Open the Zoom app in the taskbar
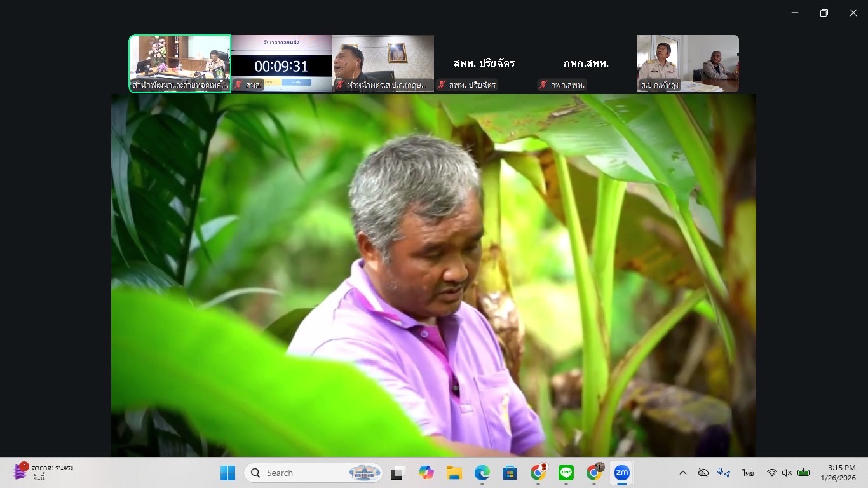The height and width of the screenshot is (488, 868). [621, 473]
